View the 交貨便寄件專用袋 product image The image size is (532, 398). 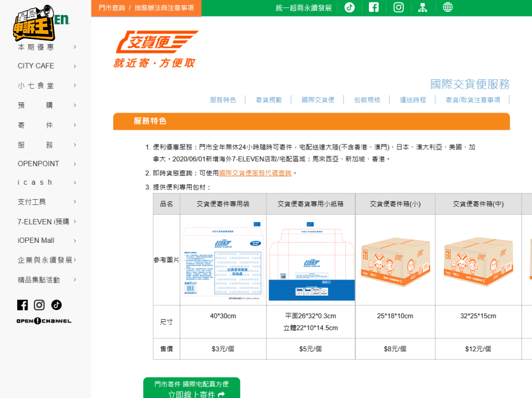tap(222, 260)
